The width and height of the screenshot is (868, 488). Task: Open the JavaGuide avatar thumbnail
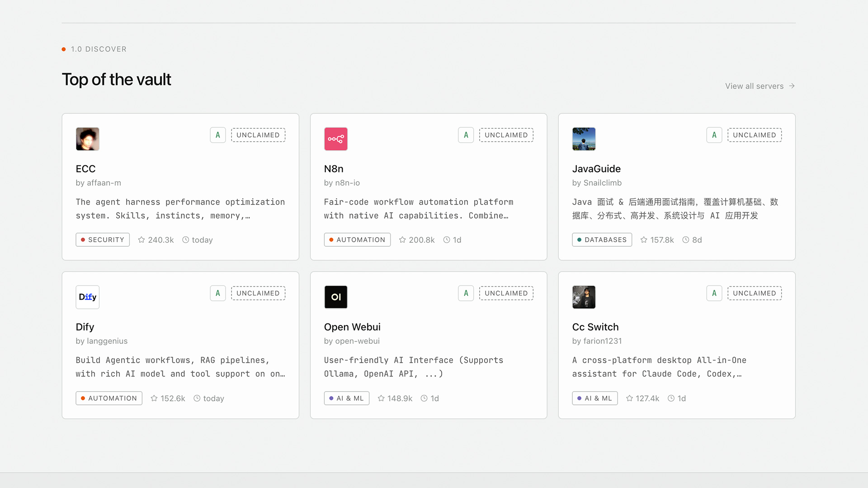point(584,139)
